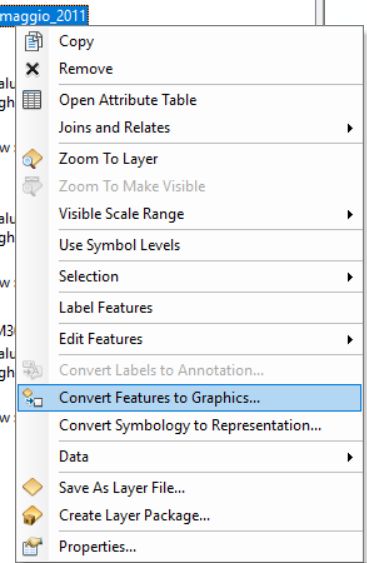The image size is (367, 563).
Task: Click the Convert Features to Graphics icon
Action: click(x=32, y=398)
